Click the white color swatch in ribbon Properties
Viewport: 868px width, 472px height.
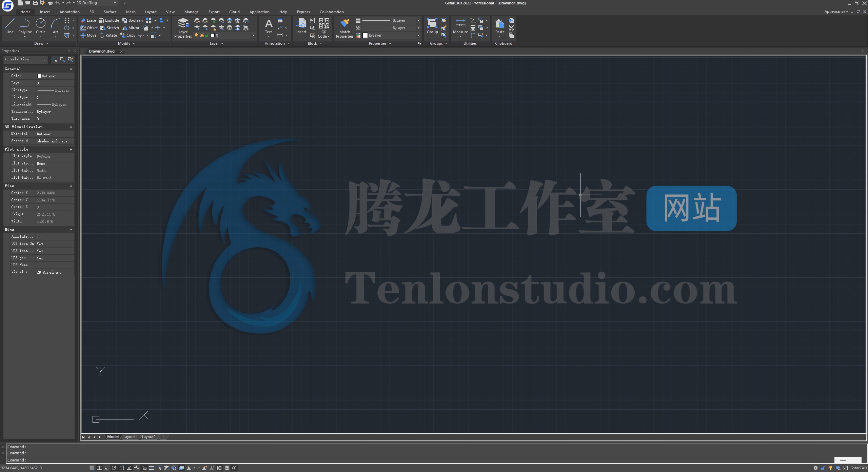pos(365,35)
